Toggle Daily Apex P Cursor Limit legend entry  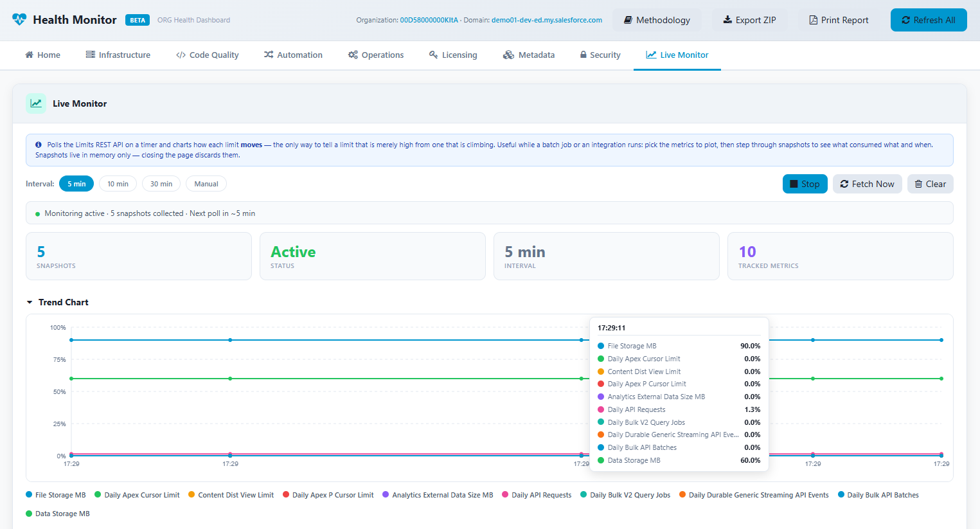pos(328,495)
